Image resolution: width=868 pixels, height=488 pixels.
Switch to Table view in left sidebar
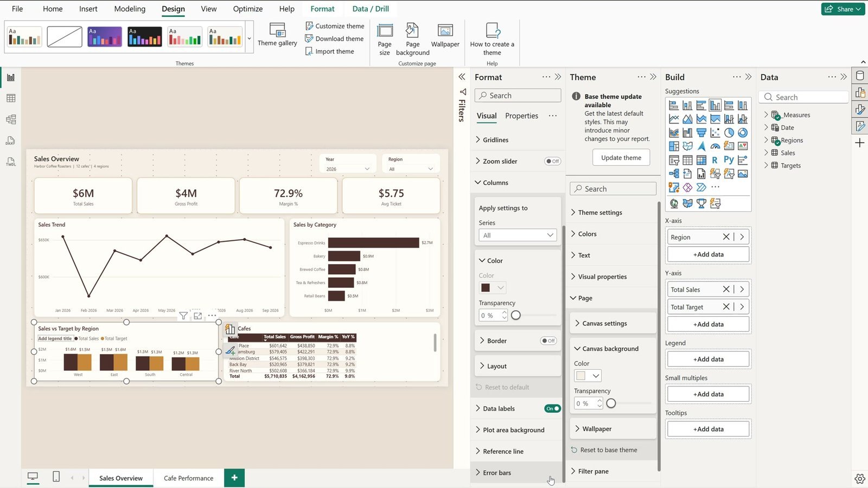pos(11,98)
